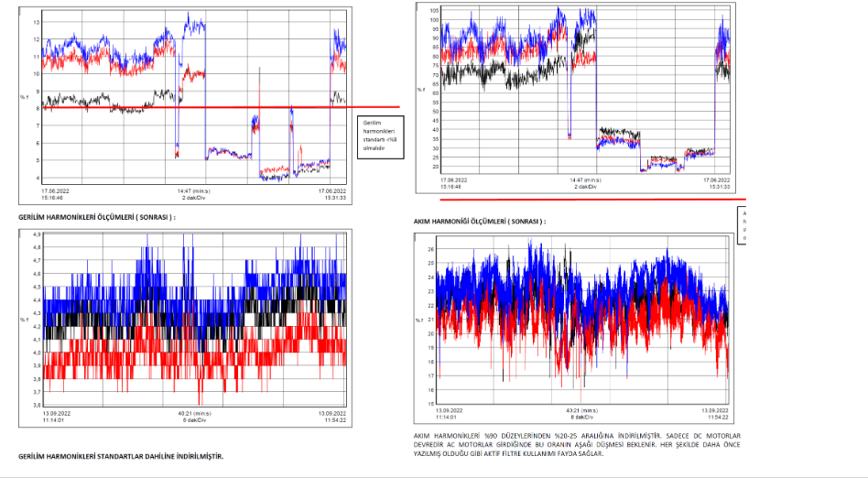
Task: Click end timestamp "11:54:22" under the 15–26 chart
Action: point(717,417)
